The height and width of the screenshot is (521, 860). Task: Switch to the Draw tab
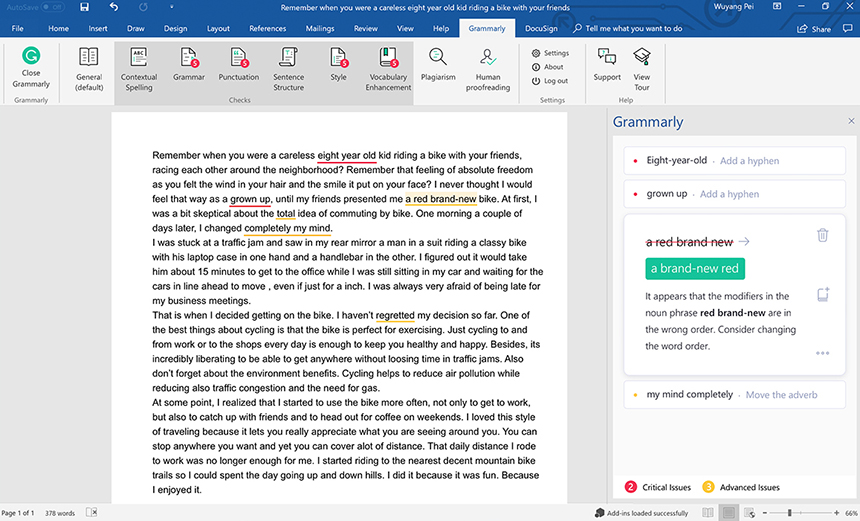tap(135, 28)
